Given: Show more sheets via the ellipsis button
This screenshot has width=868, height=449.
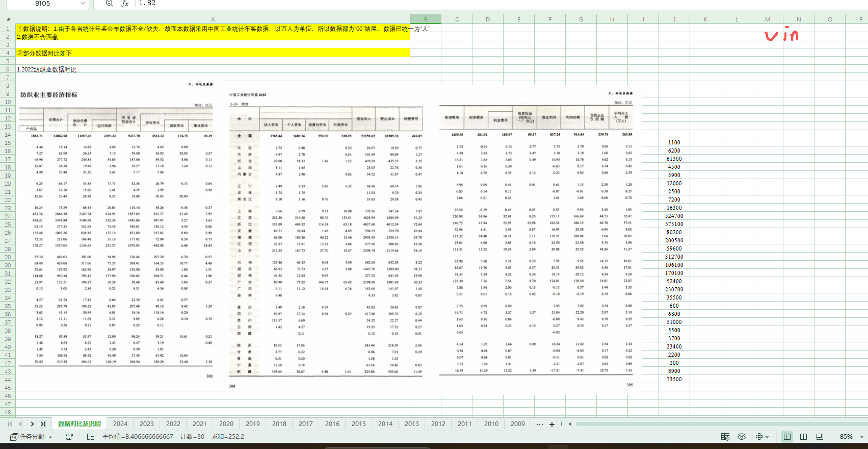Looking at the screenshot, I should 540,424.
